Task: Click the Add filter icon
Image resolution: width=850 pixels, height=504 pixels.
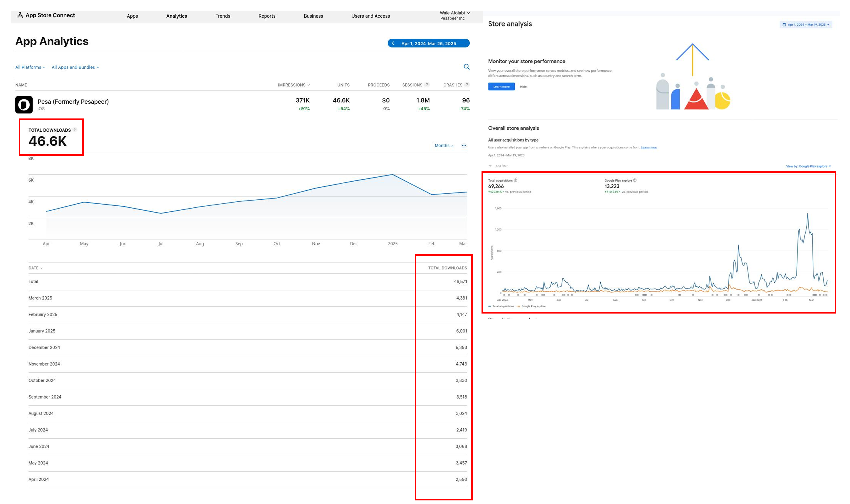Action: [490, 166]
